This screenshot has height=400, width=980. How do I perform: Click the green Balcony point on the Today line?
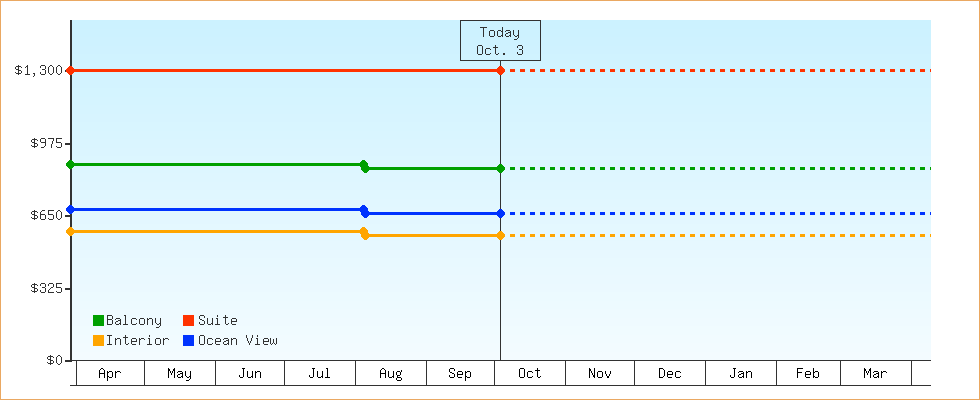pyautogui.click(x=500, y=168)
